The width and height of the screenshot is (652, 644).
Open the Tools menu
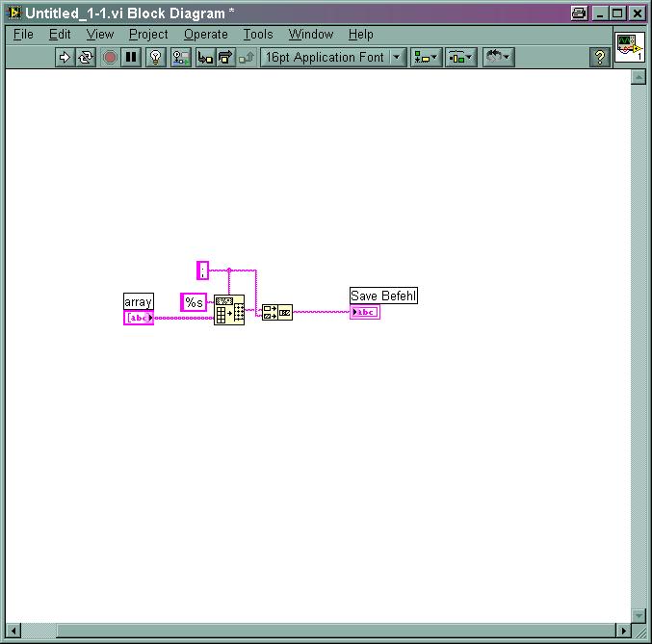258,35
